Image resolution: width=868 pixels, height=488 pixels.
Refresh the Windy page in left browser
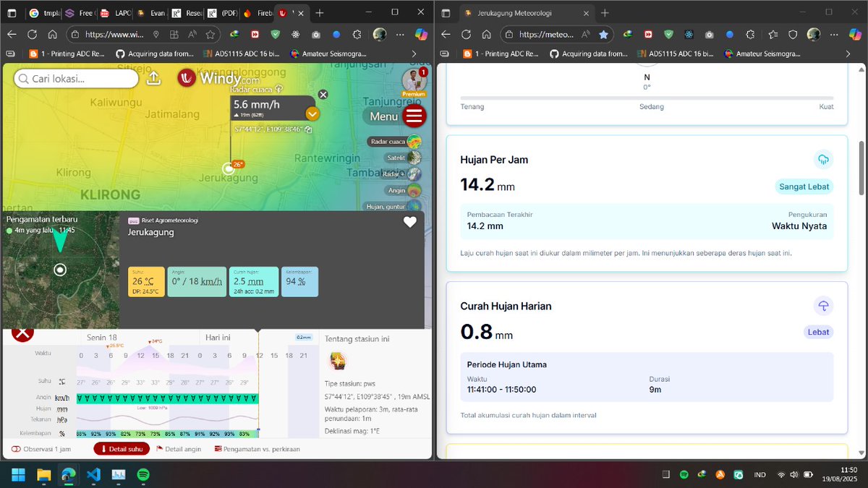tap(32, 34)
